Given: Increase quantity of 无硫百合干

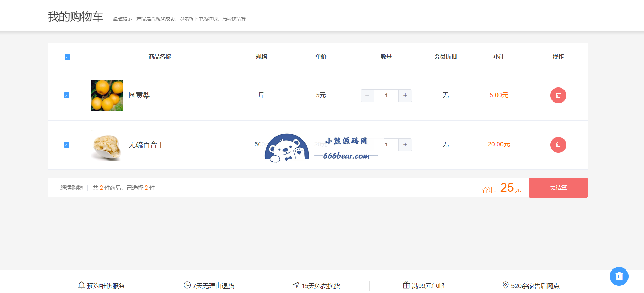Looking at the screenshot, I should coord(405,145).
